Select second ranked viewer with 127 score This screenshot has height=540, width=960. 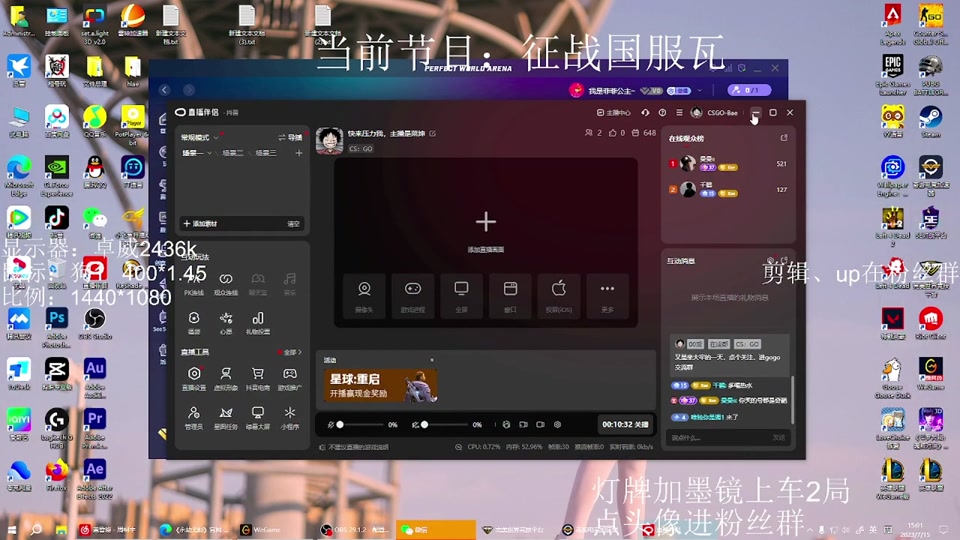pos(727,189)
